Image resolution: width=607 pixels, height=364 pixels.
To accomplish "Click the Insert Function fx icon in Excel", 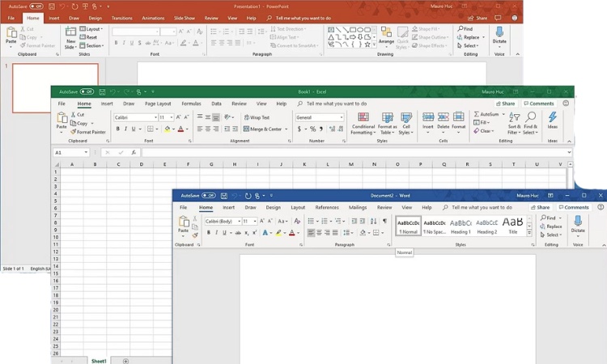I will [x=134, y=152].
